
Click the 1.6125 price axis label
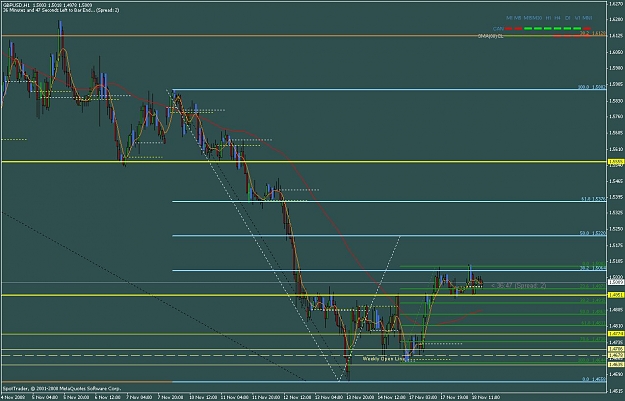point(615,35)
